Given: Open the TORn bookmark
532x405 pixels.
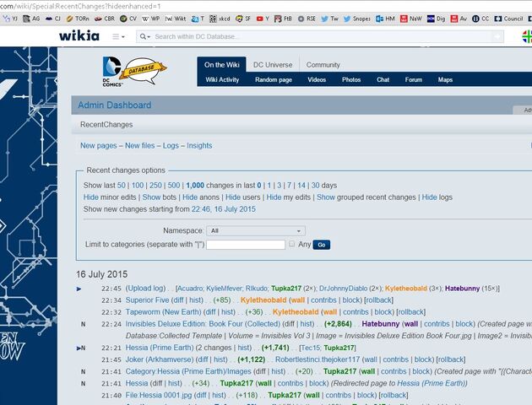Looking at the screenshot, I should [x=78, y=19].
